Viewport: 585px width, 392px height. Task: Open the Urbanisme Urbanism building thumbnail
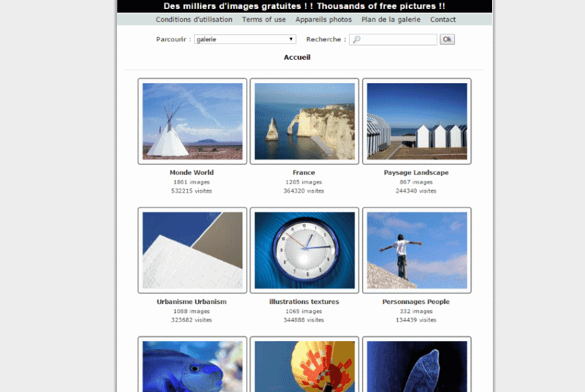click(193, 250)
